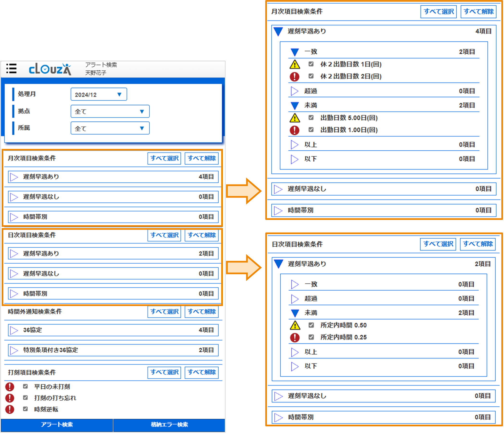Toggle the 休２出勤日数 2日(回) checkbox
The width and height of the screenshot is (504, 435).
311,76
